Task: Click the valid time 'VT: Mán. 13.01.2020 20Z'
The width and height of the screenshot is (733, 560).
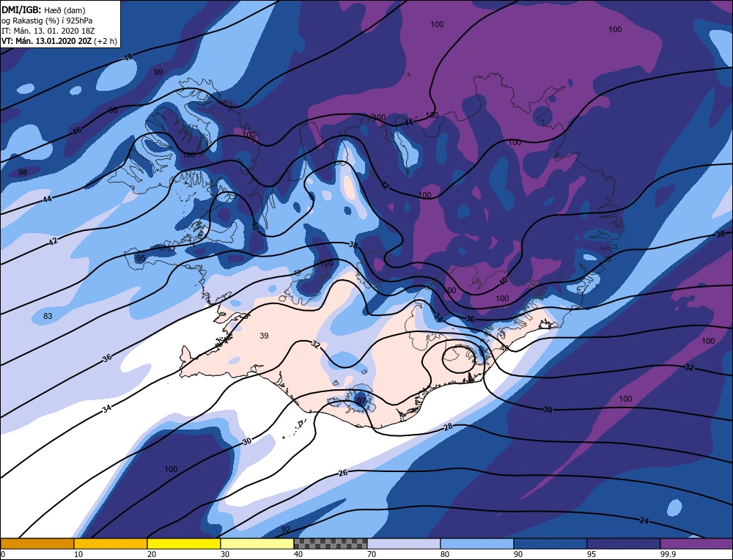Action: [46, 40]
